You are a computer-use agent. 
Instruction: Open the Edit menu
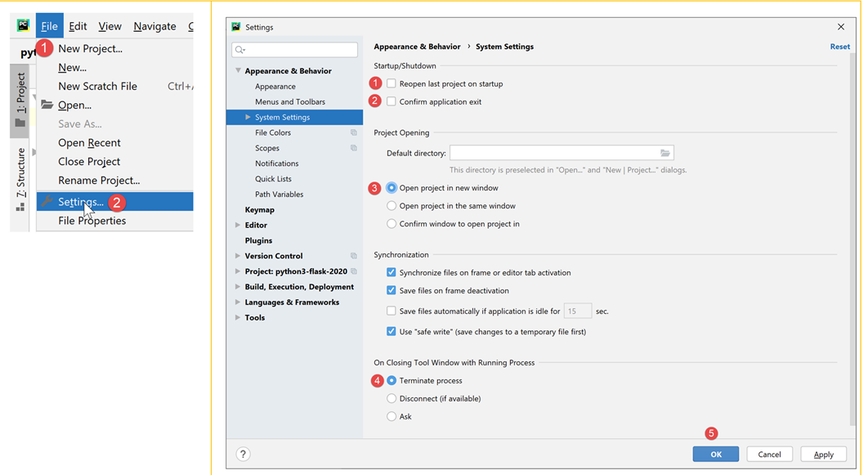(78, 26)
